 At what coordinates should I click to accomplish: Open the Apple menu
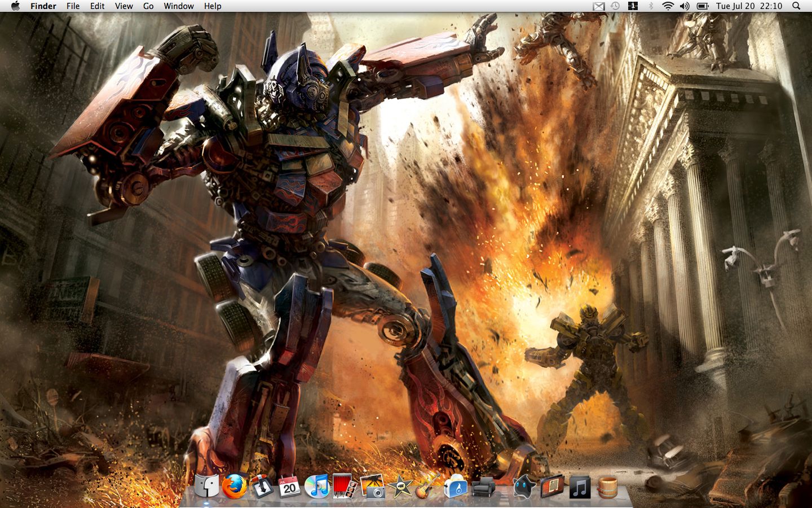coord(15,6)
